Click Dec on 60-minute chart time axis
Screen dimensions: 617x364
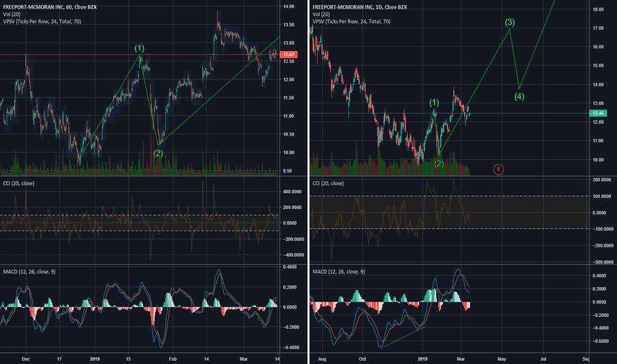point(26,359)
